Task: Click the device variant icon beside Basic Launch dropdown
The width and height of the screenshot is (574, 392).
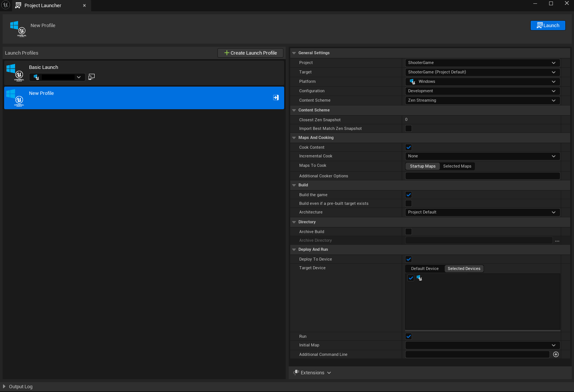Action: pyautogui.click(x=91, y=77)
